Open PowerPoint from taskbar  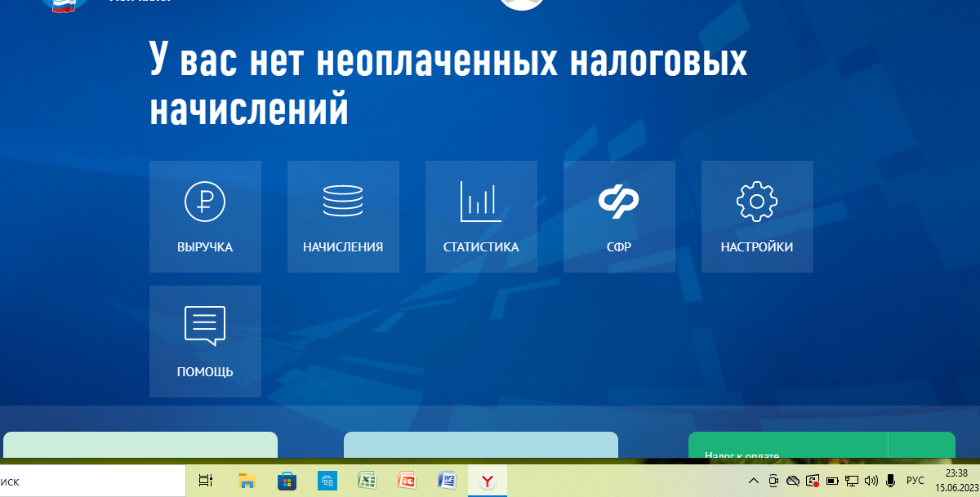tap(407, 481)
